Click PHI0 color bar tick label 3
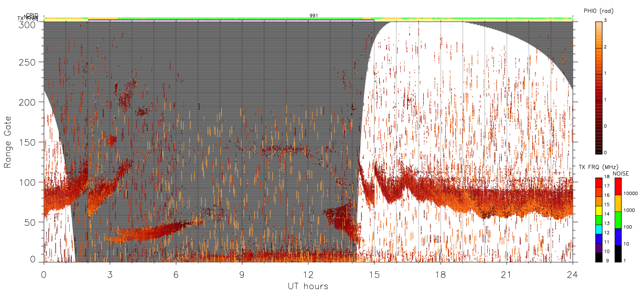This screenshot has height=297, width=644. 606,21
